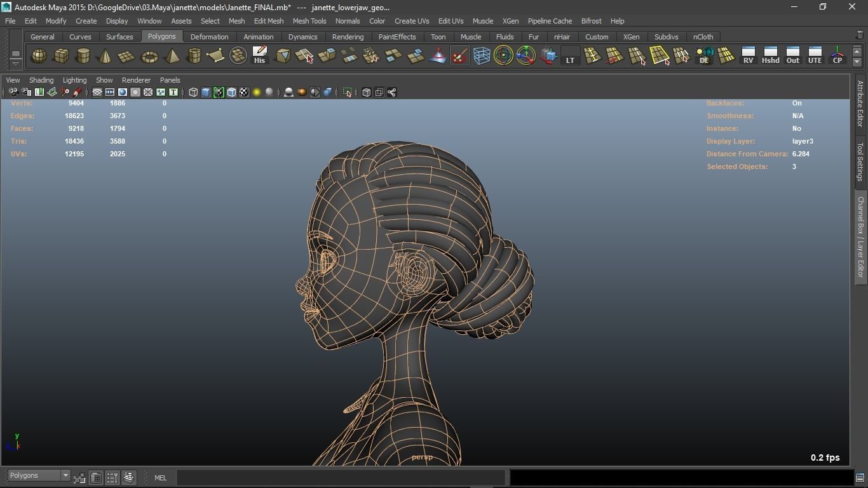Open the Channel Box / Layer Editor tab
The width and height of the screenshot is (868, 488).
[x=860, y=236]
